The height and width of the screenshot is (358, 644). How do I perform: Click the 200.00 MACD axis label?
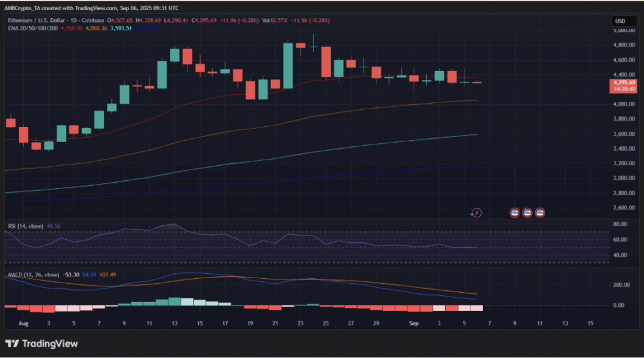pyautogui.click(x=621, y=285)
